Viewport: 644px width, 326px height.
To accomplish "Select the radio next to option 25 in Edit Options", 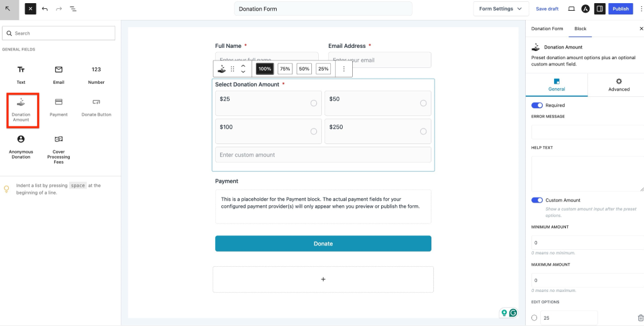I will point(535,318).
